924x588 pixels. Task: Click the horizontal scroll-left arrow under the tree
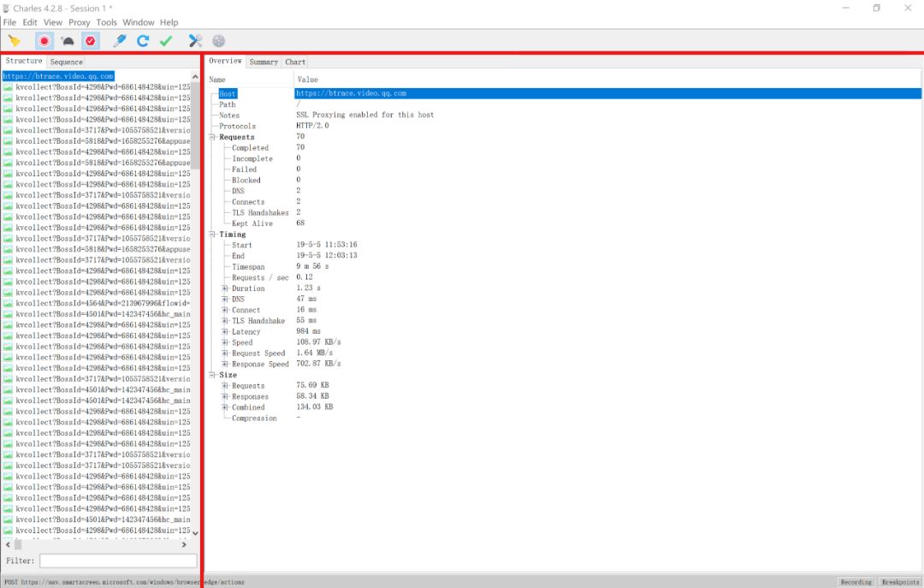tap(8, 544)
